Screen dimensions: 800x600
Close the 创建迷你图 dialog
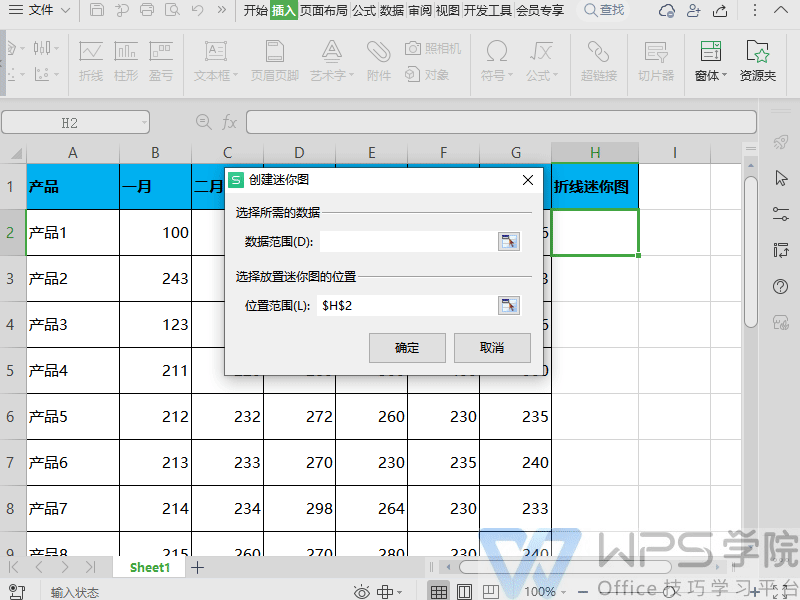(x=528, y=180)
